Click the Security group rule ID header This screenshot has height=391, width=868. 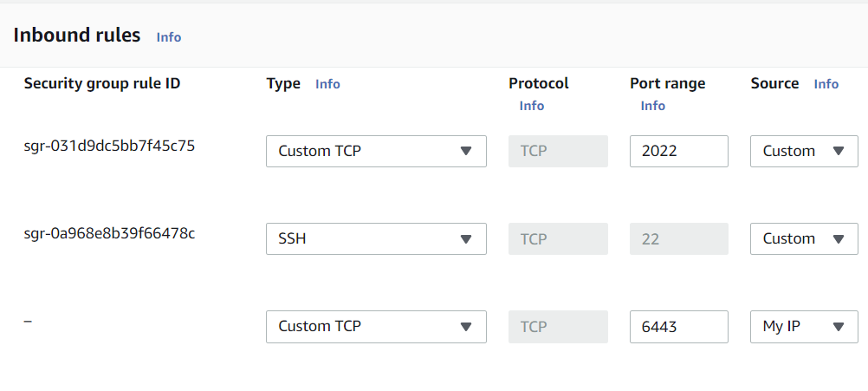(102, 84)
